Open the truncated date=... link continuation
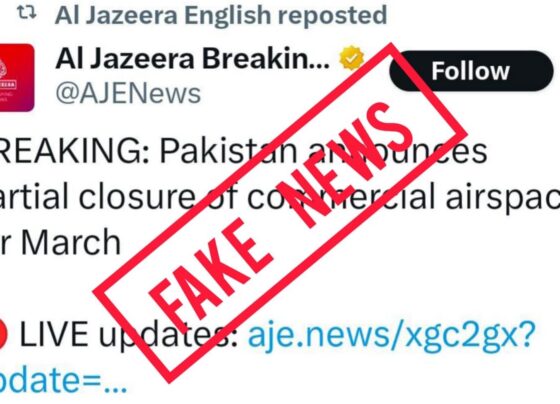 (64, 380)
